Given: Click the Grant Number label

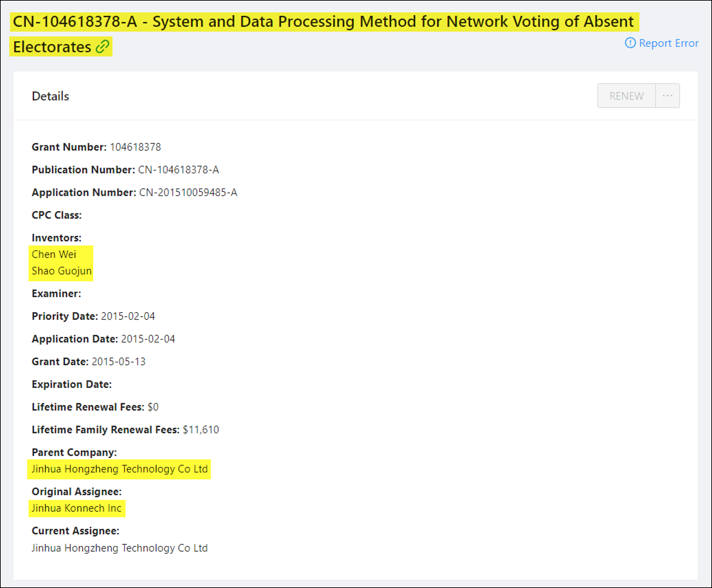Looking at the screenshot, I should point(69,147).
